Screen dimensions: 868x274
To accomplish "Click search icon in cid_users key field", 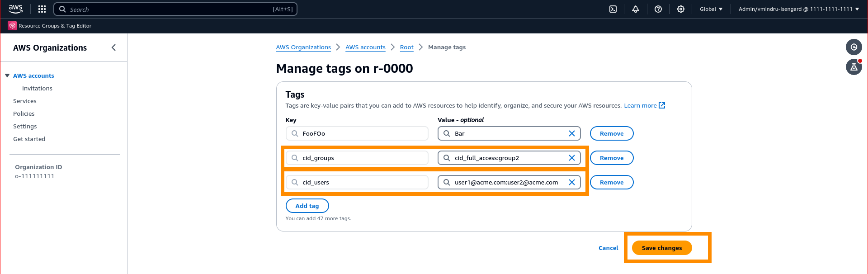I will pos(295,182).
